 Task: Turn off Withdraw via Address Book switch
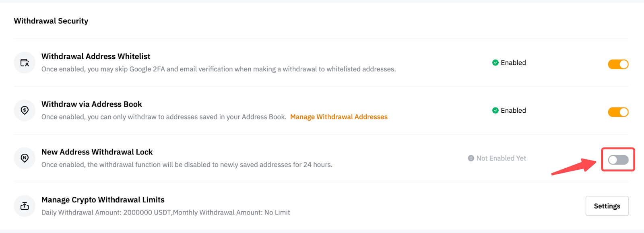(x=618, y=112)
